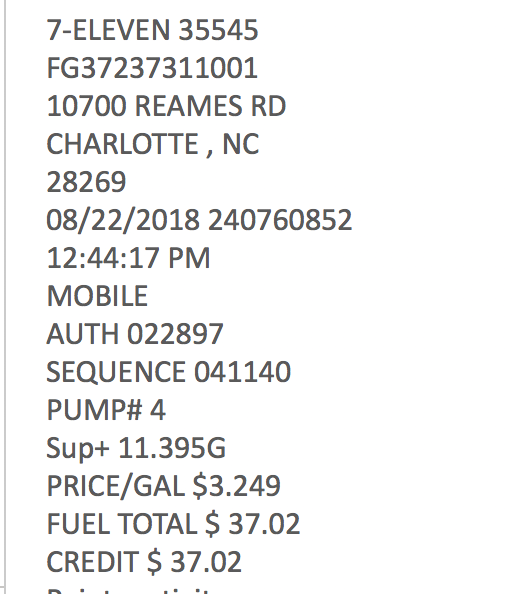Select the FG37237311001 text line
This screenshot has height=594, width=518.
(x=152, y=68)
